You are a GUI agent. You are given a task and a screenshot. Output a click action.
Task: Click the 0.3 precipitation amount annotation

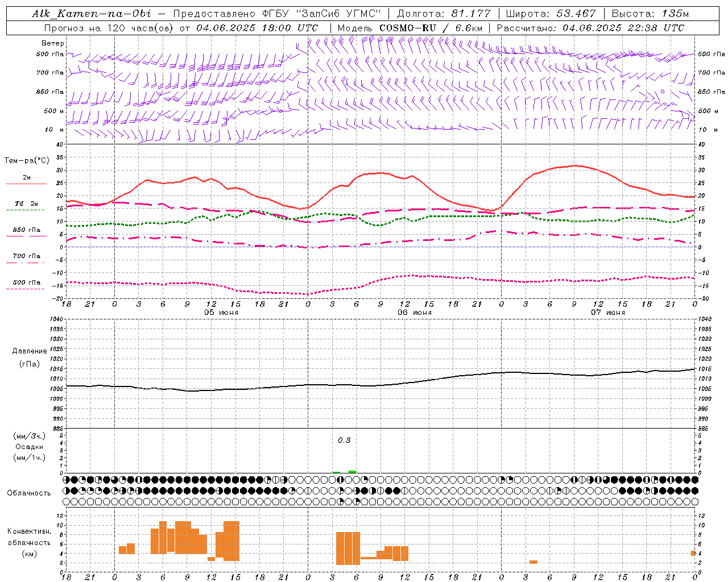pos(344,440)
